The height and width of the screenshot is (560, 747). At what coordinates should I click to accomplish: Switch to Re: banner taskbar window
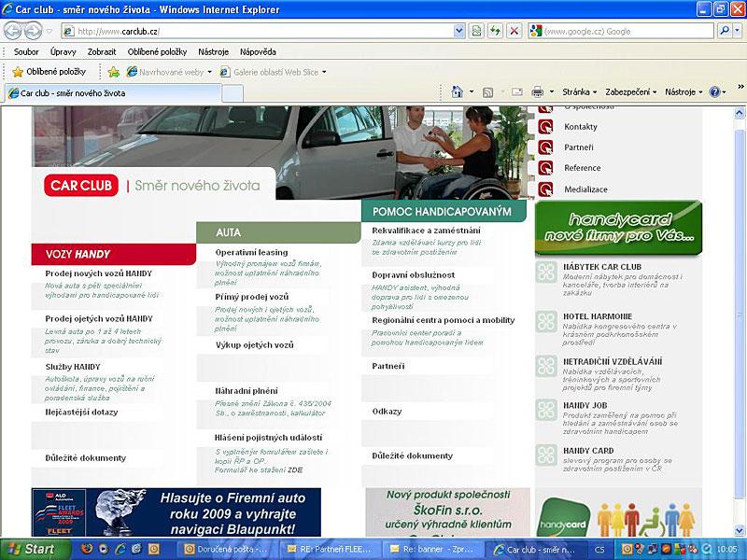pos(432,549)
